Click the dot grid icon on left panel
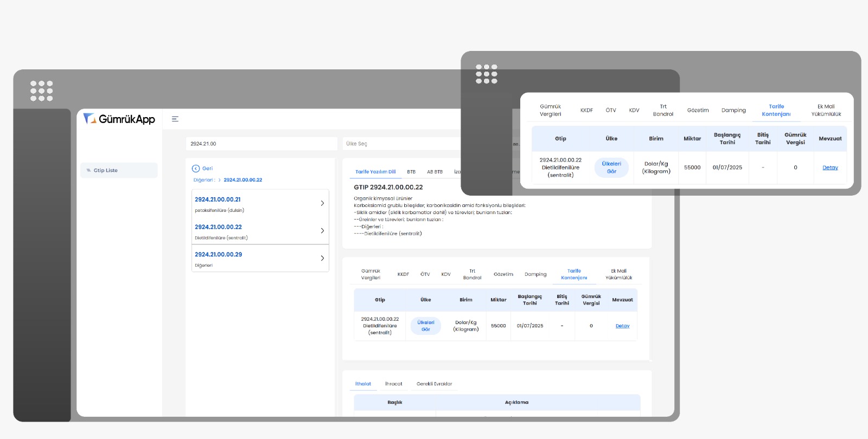The image size is (868, 439). [42, 91]
